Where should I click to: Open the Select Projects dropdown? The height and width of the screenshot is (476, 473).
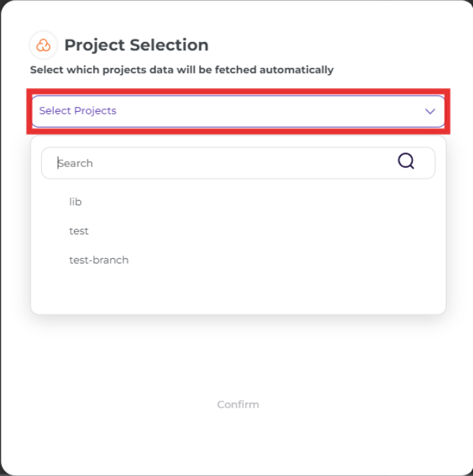click(x=238, y=111)
